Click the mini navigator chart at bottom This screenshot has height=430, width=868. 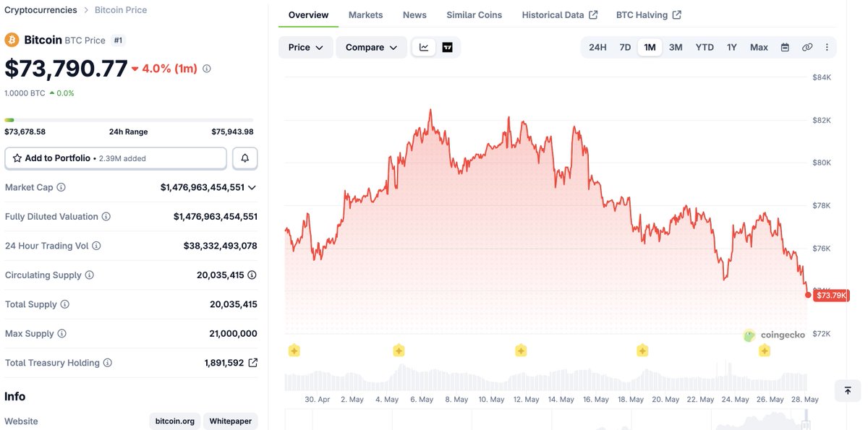coord(546,419)
